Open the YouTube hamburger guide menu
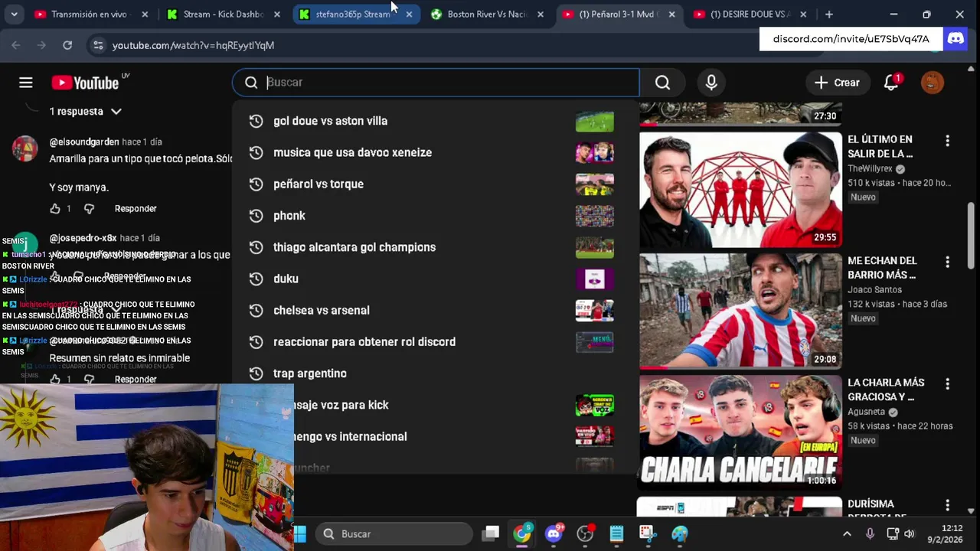The image size is (980, 551). point(25,83)
